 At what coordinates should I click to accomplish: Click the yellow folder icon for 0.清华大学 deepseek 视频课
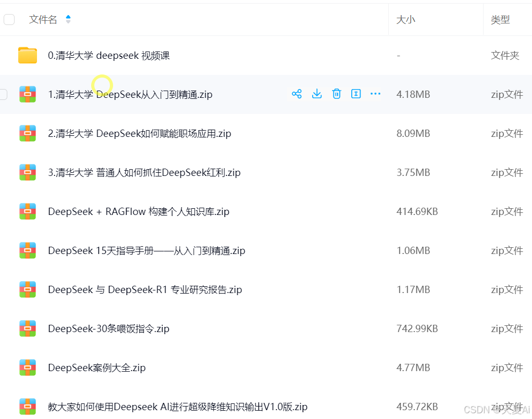tap(28, 55)
